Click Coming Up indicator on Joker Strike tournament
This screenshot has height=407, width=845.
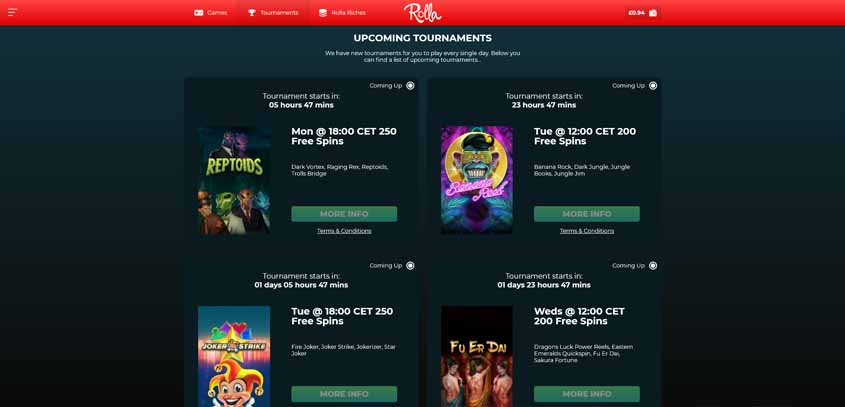(410, 265)
